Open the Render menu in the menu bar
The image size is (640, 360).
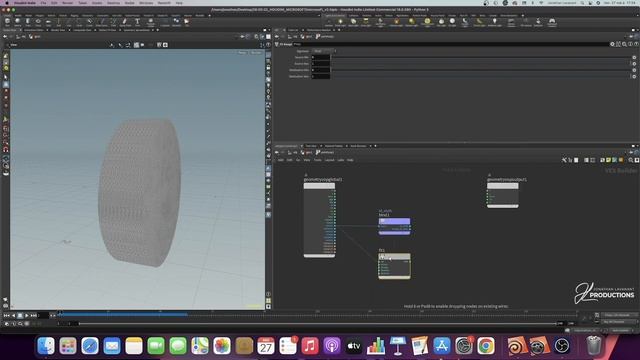coord(67,3)
